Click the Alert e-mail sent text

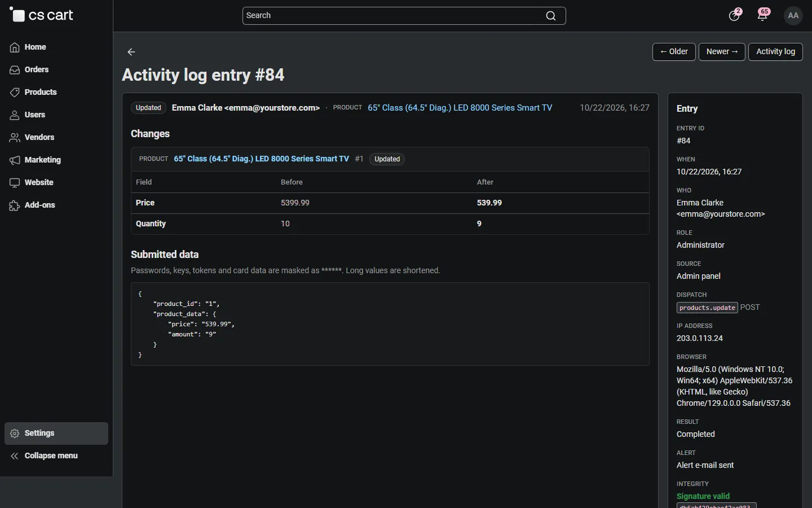705,465
